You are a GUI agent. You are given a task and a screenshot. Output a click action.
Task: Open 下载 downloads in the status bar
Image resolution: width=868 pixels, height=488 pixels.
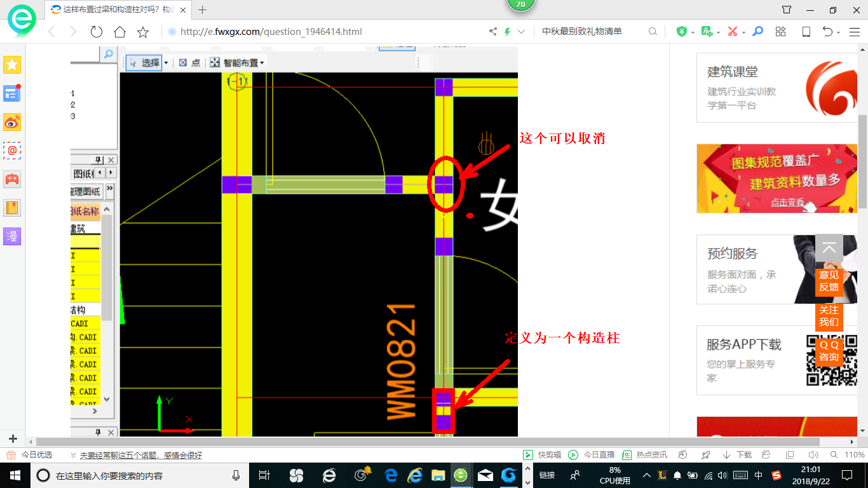tap(738, 455)
